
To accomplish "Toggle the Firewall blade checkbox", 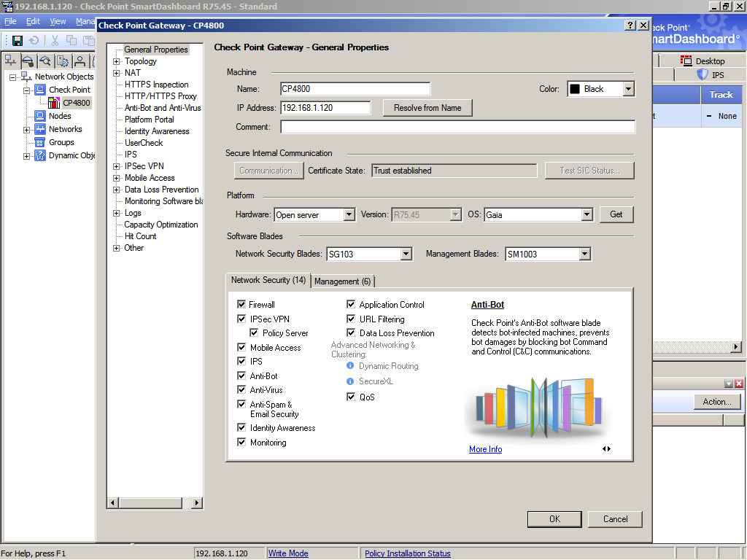I will [241, 304].
